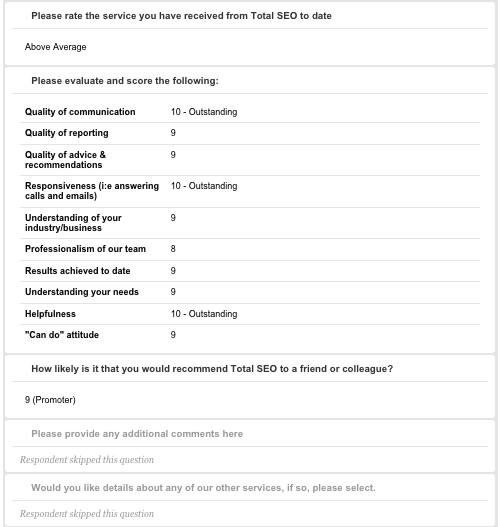Viewport: 500px width, 527px height.
Task: Click the '9 (Promoter)' recommendation answer
Action: [x=50, y=400]
